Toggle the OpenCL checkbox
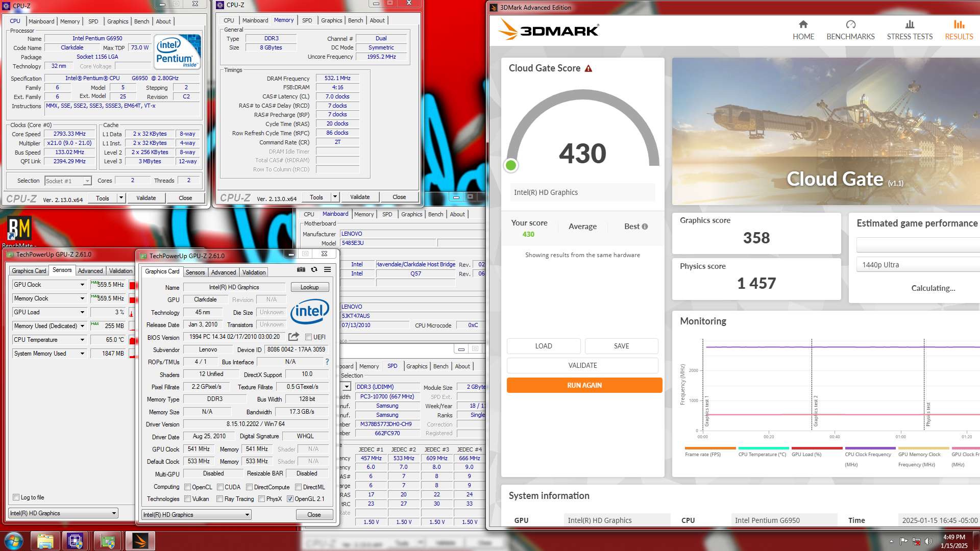This screenshot has width=980, height=551. 187,487
